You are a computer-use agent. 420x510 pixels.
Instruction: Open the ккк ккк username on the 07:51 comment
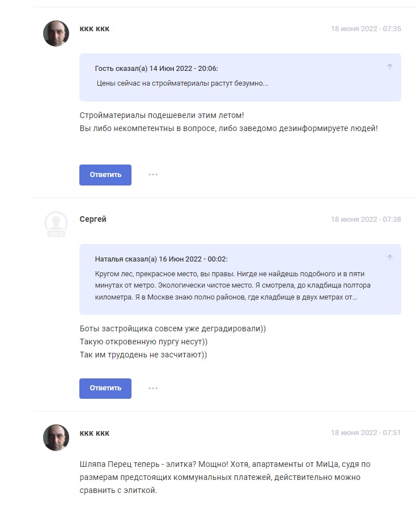pyautogui.click(x=95, y=433)
